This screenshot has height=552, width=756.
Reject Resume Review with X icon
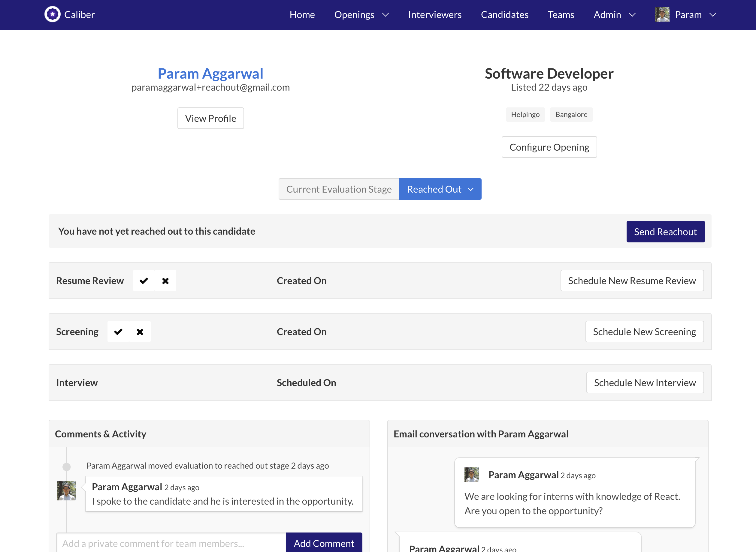(165, 281)
